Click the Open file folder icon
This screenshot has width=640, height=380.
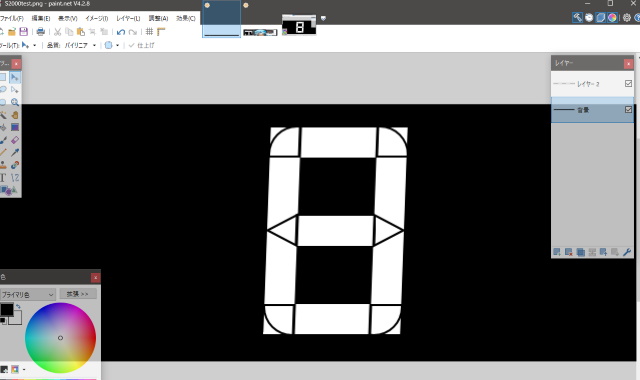[12, 31]
